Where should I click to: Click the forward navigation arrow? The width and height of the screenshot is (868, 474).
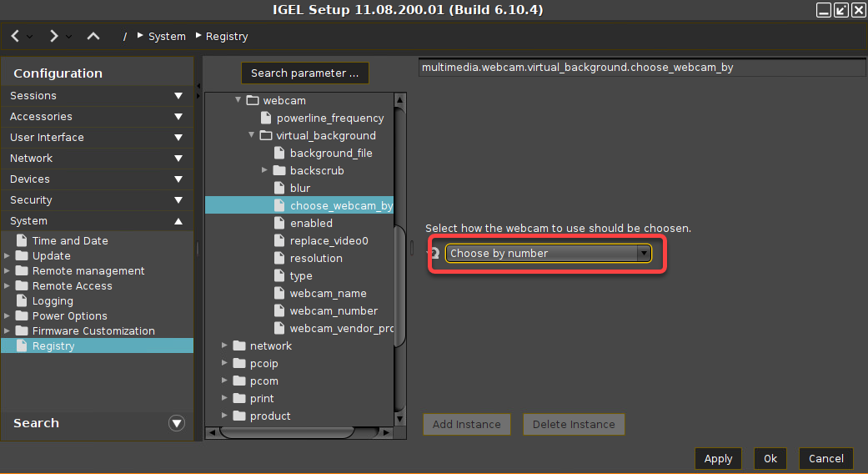pyautogui.click(x=54, y=36)
